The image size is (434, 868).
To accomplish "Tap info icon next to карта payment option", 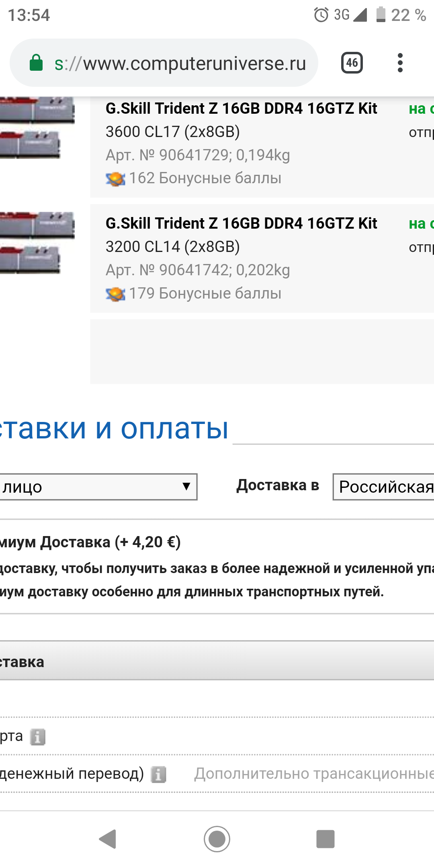I will [38, 737].
